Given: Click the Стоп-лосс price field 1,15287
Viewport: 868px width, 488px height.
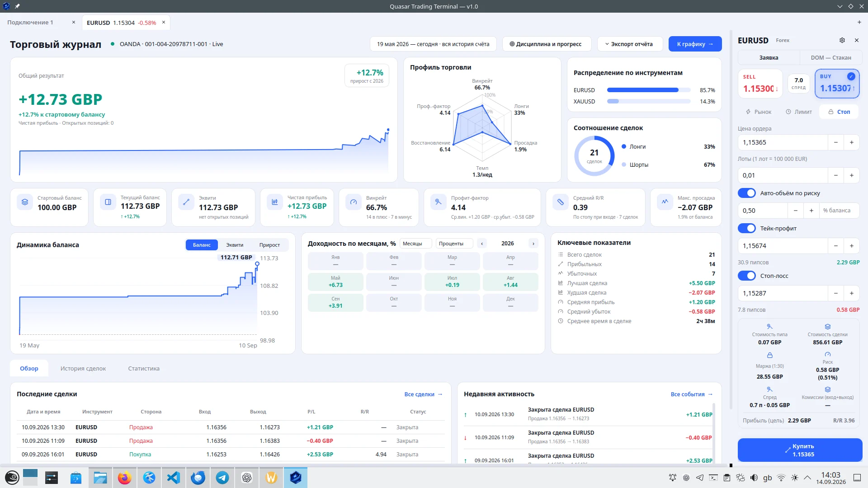Looking at the screenshot, I should [x=783, y=293].
